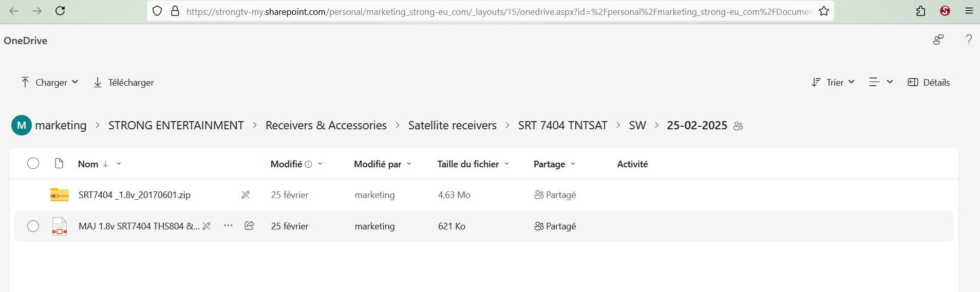
Task: Open the Partage column dropdown chevron
Action: tap(573, 164)
